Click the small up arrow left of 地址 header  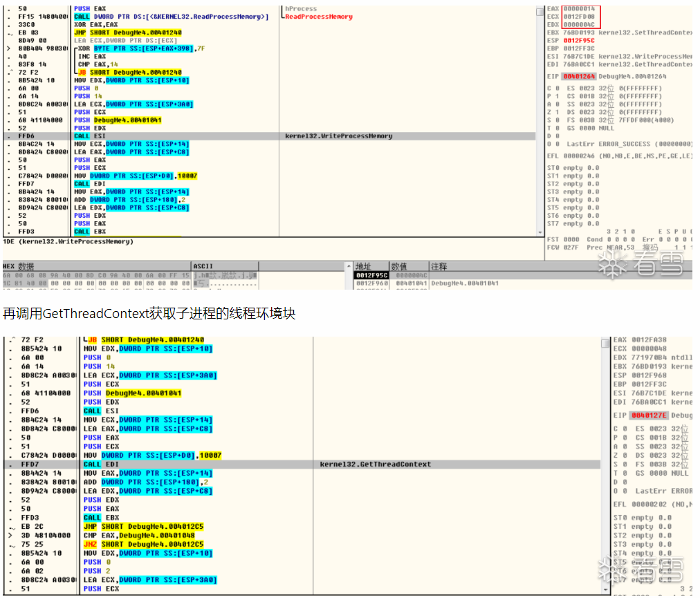349,266
